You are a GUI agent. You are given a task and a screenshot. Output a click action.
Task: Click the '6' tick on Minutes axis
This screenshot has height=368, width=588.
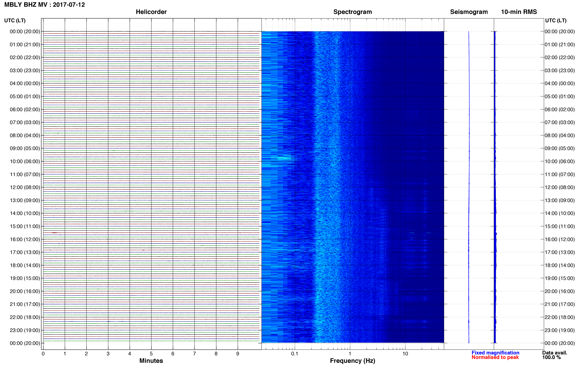173,354
